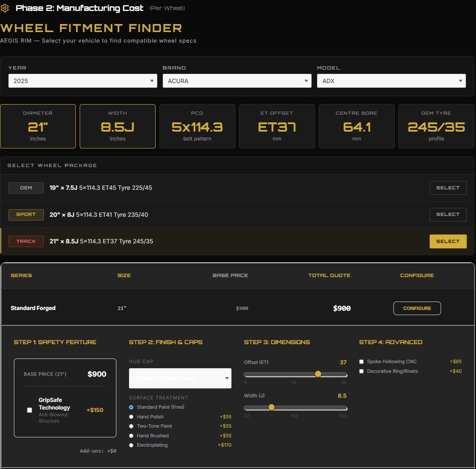Click Configure for Standard Forged series
The height and width of the screenshot is (469, 476).
(417, 308)
